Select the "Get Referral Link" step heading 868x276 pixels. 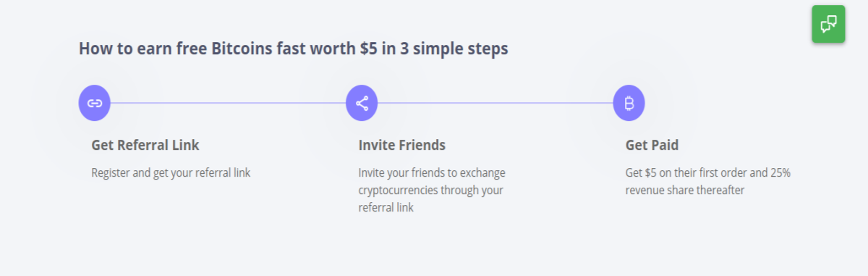(145, 145)
